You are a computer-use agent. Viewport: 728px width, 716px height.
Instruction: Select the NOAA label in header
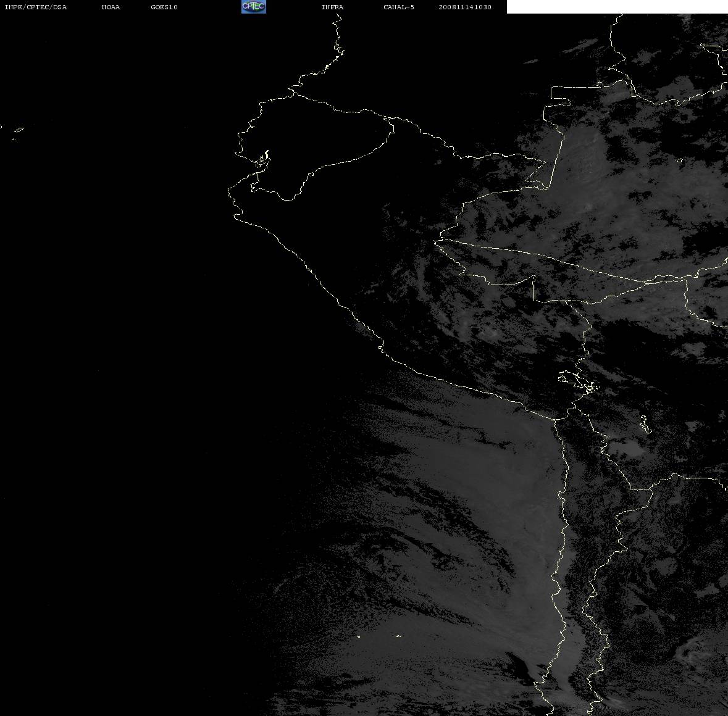111,7
